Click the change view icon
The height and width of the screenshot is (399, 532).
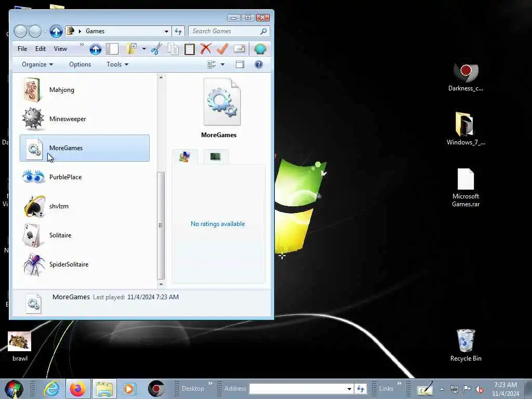(x=211, y=64)
